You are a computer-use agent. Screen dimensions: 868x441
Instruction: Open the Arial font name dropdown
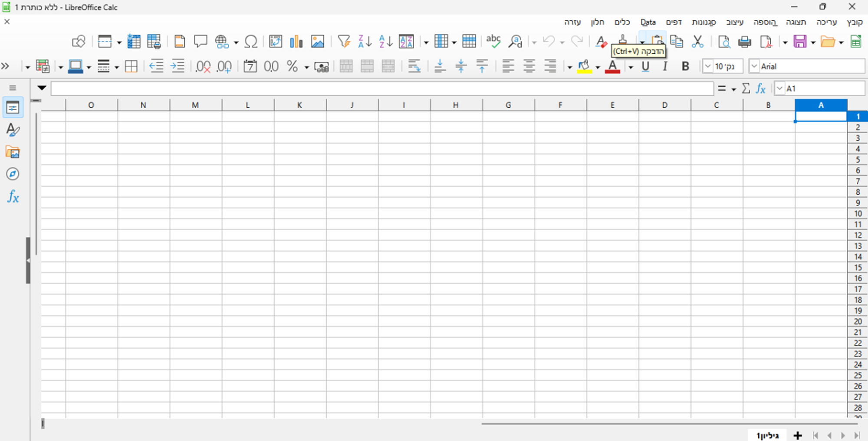pyautogui.click(x=754, y=66)
